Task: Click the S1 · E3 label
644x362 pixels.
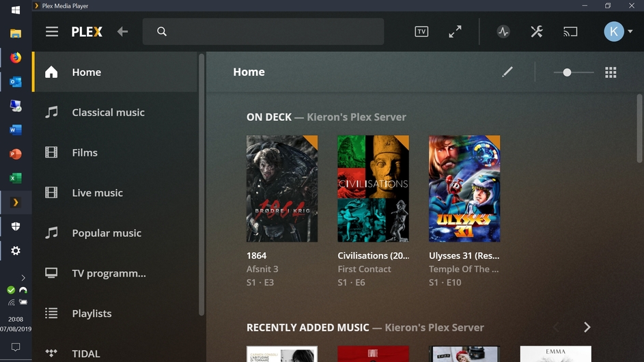Action: [x=260, y=283]
